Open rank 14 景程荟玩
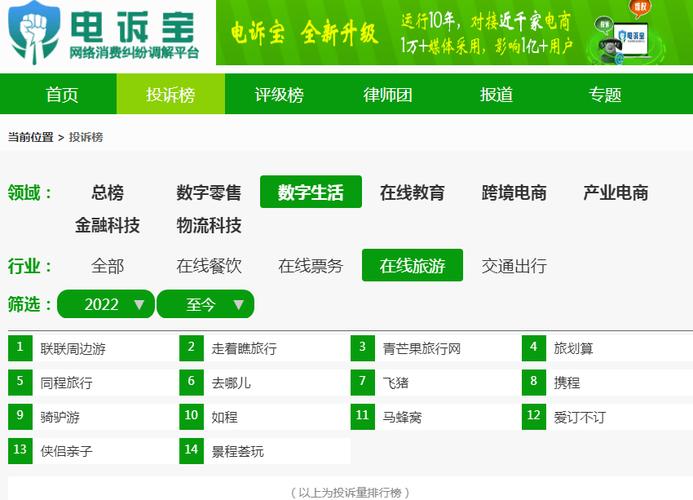Viewport: 693px width, 500px height. [265, 451]
